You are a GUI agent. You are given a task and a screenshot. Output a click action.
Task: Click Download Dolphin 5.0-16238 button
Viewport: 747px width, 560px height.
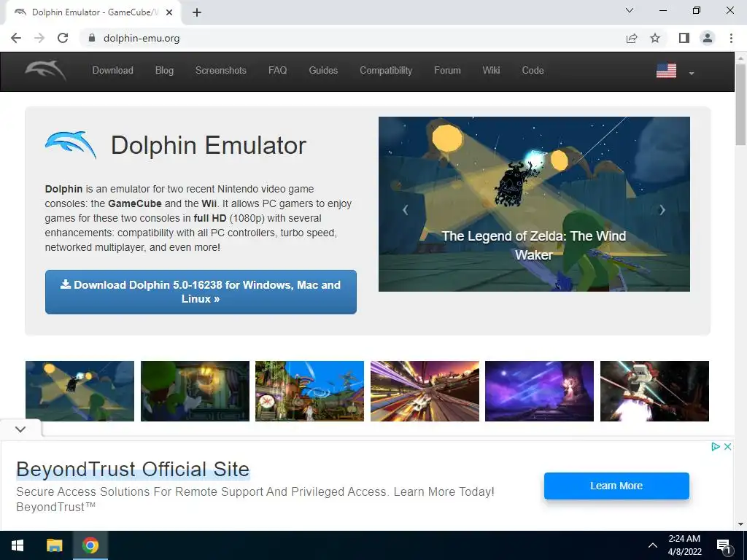[x=201, y=292]
